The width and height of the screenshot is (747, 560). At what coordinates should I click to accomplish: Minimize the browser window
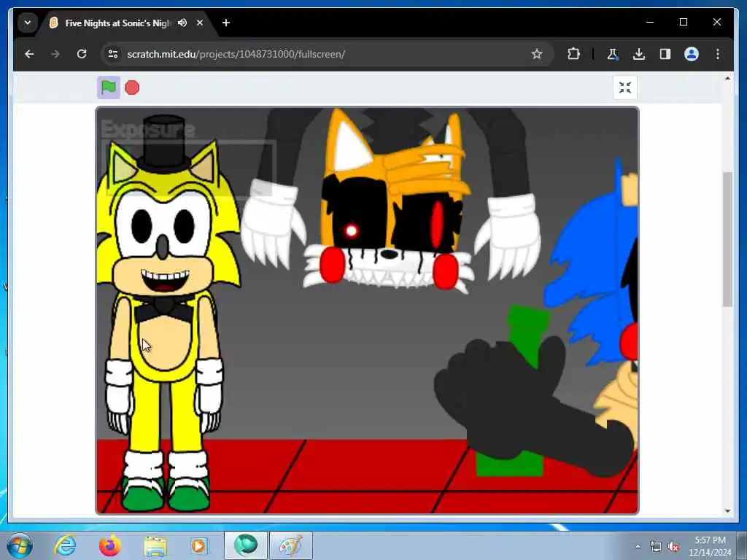[650, 22]
